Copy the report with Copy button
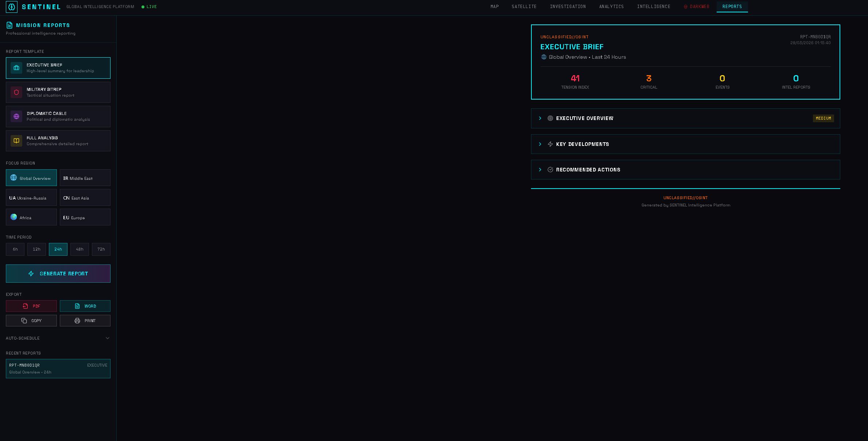This screenshot has width=868, height=441. coord(31,321)
